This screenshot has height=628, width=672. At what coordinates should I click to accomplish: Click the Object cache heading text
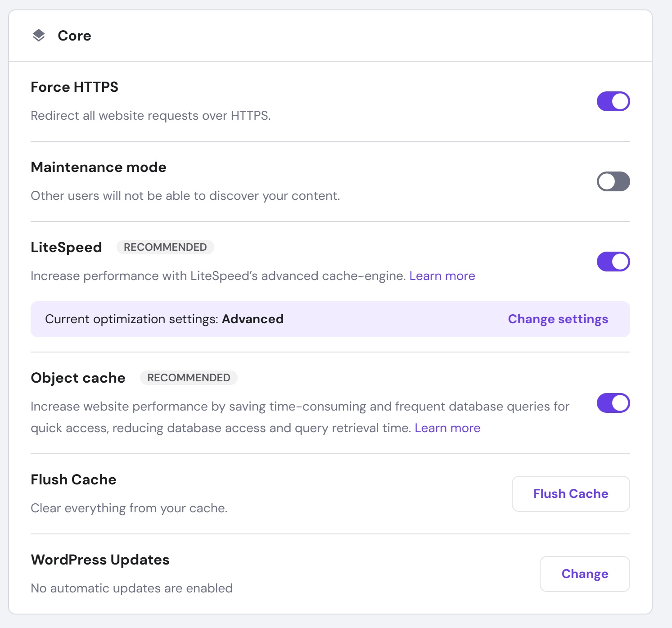[78, 378]
